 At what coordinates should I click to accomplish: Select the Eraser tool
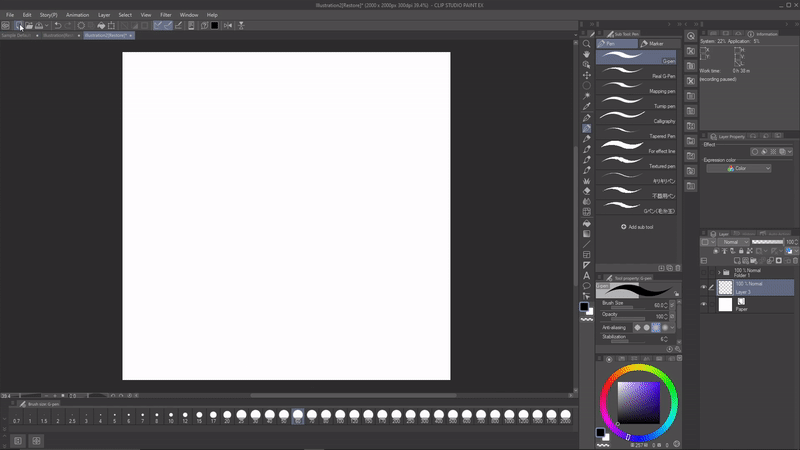pos(587,191)
